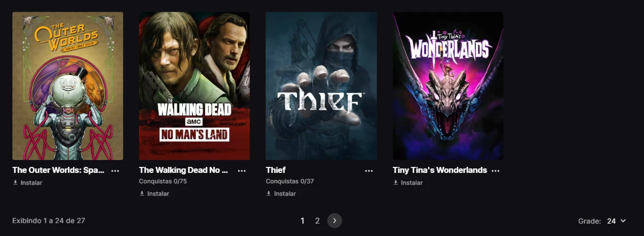Open options menu for The Outer Worlds
This screenshot has height=236, width=644.
[115, 170]
